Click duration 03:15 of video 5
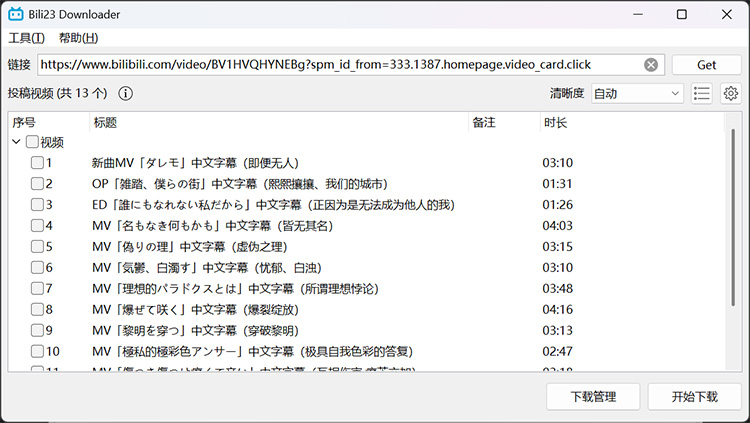 point(557,246)
